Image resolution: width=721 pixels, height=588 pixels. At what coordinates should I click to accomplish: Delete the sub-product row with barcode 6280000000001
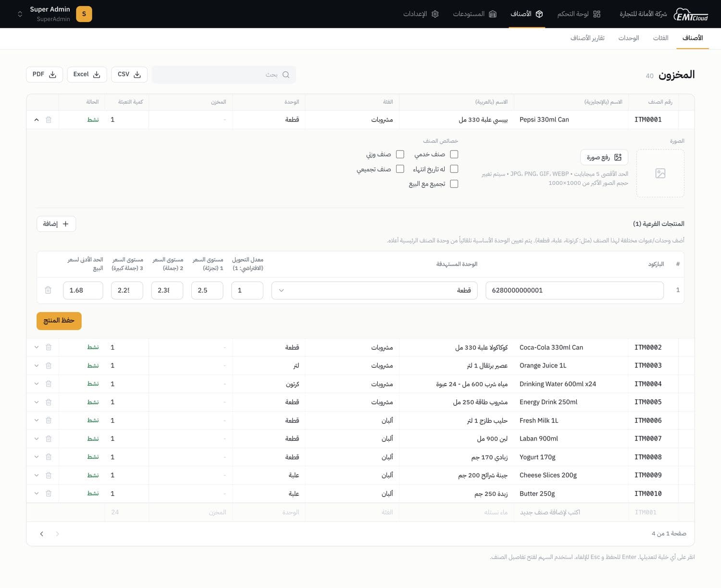pyautogui.click(x=48, y=290)
